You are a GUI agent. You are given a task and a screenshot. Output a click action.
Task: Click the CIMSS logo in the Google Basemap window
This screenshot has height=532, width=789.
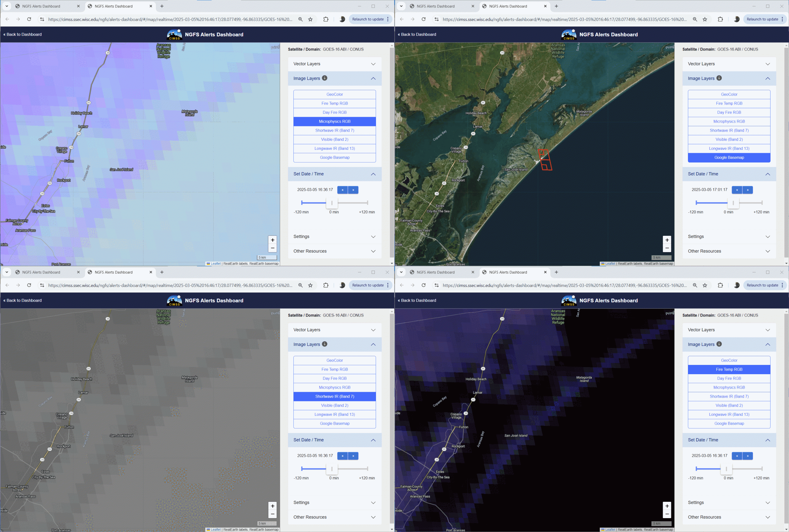click(x=569, y=35)
